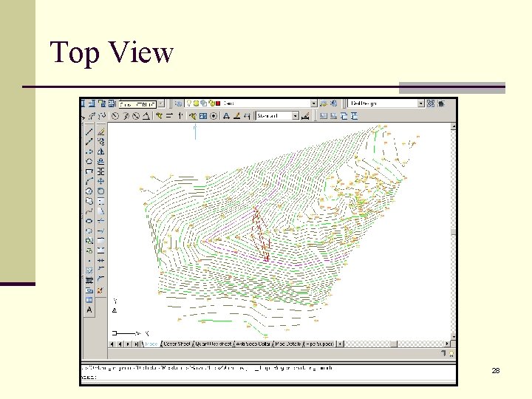Click the horizontal scrollbar left arrow
532x399 pixels.
point(341,344)
